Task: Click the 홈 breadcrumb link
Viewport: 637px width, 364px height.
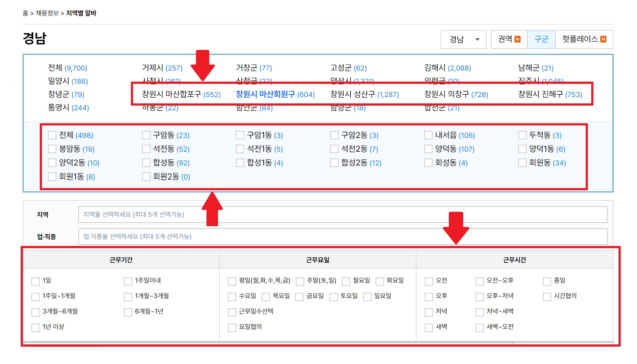Action: (x=25, y=13)
